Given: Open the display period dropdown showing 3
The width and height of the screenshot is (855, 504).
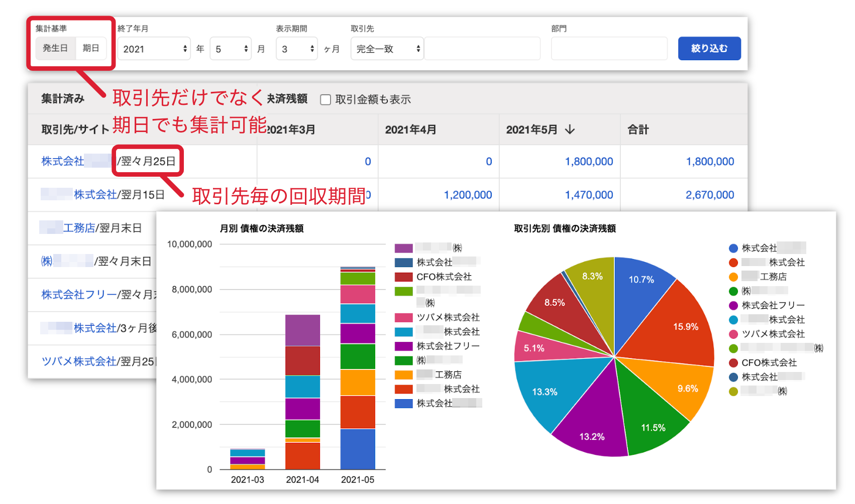Looking at the screenshot, I should [296, 49].
